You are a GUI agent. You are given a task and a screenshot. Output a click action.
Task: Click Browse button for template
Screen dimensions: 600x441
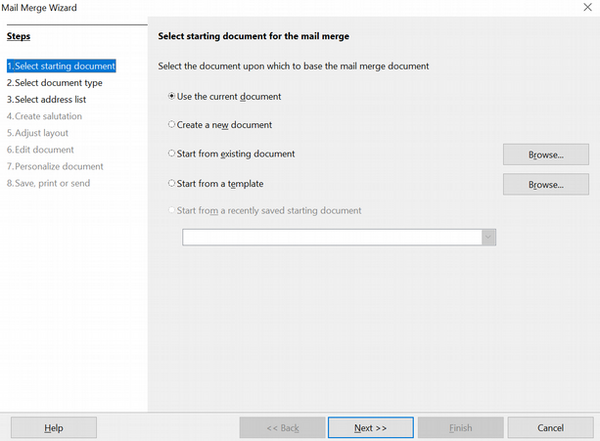click(x=546, y=185)
